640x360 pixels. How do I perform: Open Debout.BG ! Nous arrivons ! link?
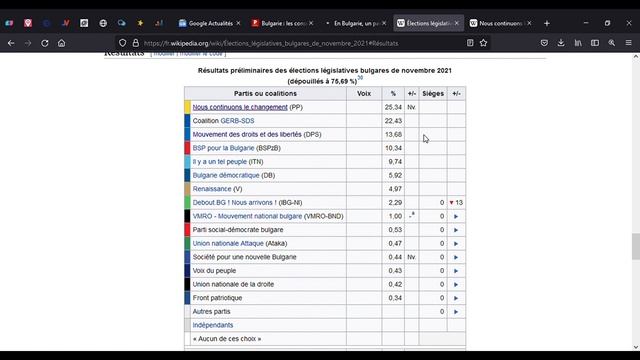coord(235,202)
